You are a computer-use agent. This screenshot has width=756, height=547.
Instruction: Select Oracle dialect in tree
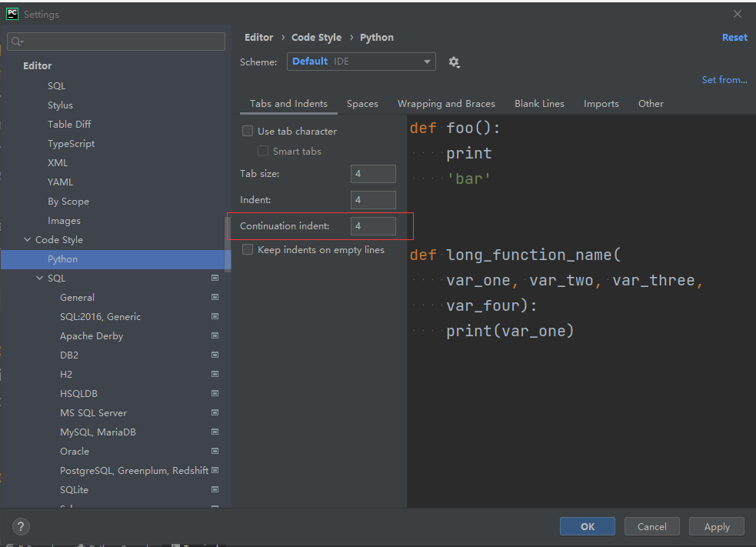(75, 451)
